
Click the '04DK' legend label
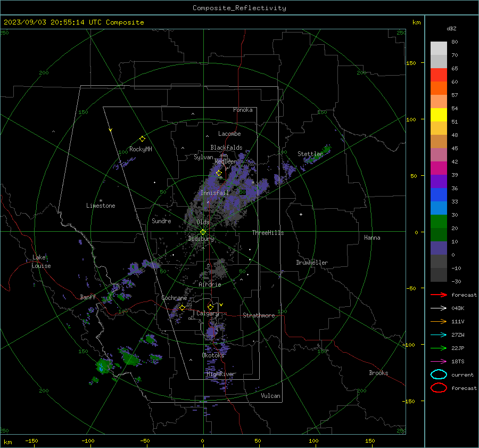pos(458,308)
